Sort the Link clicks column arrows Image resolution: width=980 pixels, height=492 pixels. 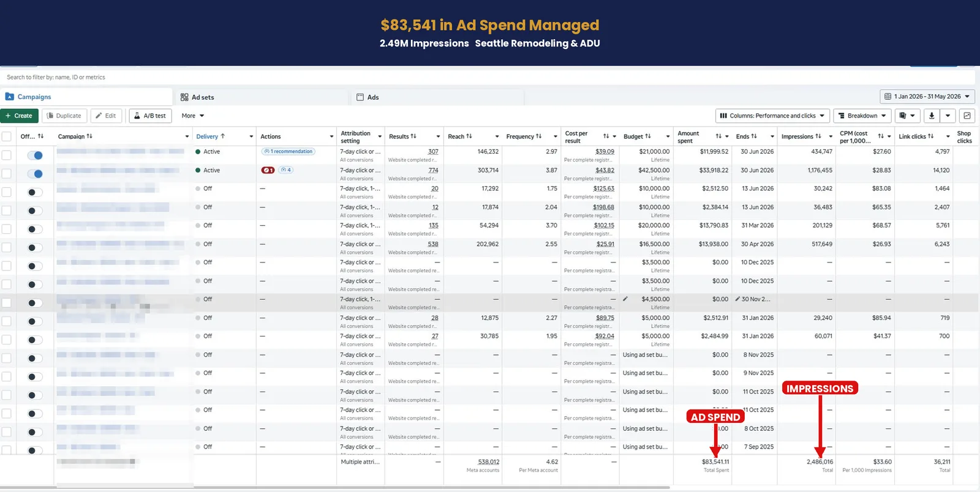931,136
